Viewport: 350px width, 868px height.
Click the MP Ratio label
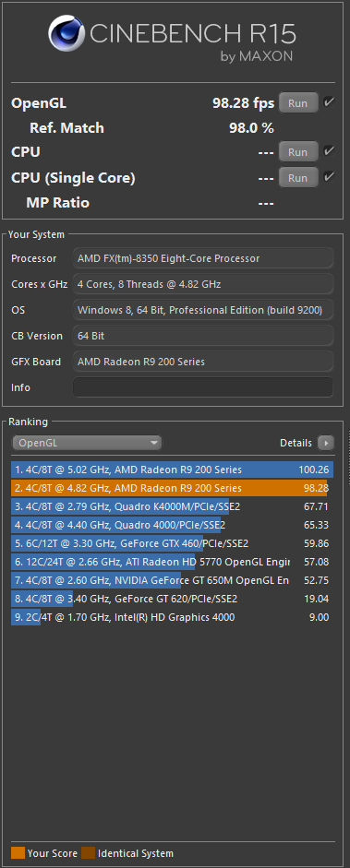57,203
